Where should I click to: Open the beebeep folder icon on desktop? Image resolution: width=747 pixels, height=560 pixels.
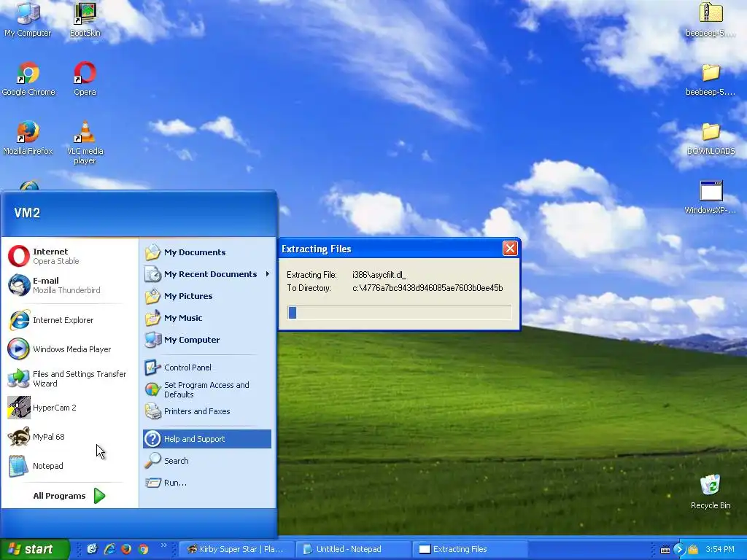coord(711,79)
